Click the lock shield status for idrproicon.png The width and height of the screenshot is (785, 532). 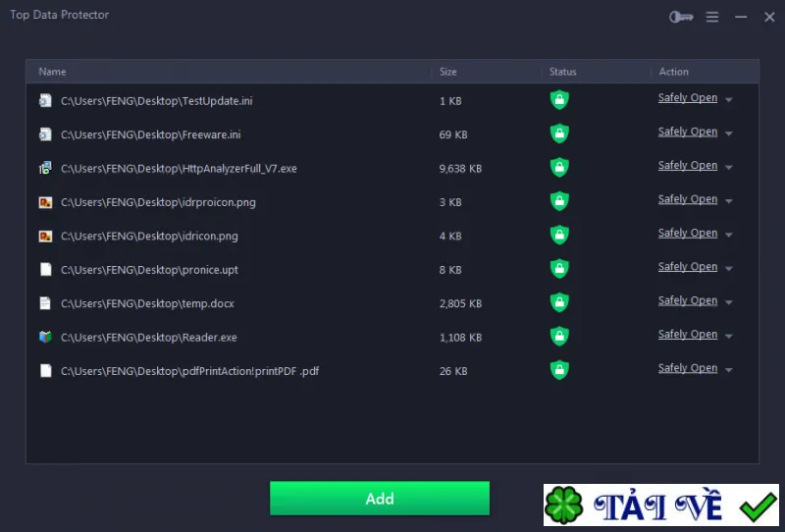pos(559,201)
